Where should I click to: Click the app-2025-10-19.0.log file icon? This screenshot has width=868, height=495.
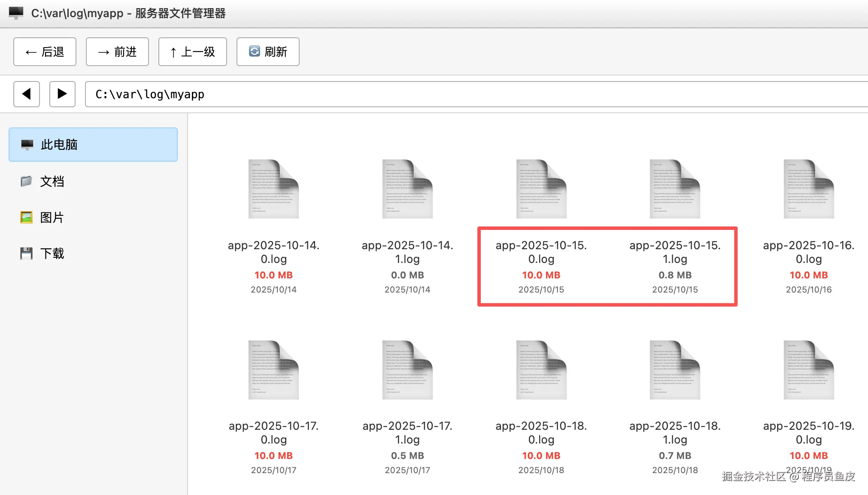pos(808,370)
